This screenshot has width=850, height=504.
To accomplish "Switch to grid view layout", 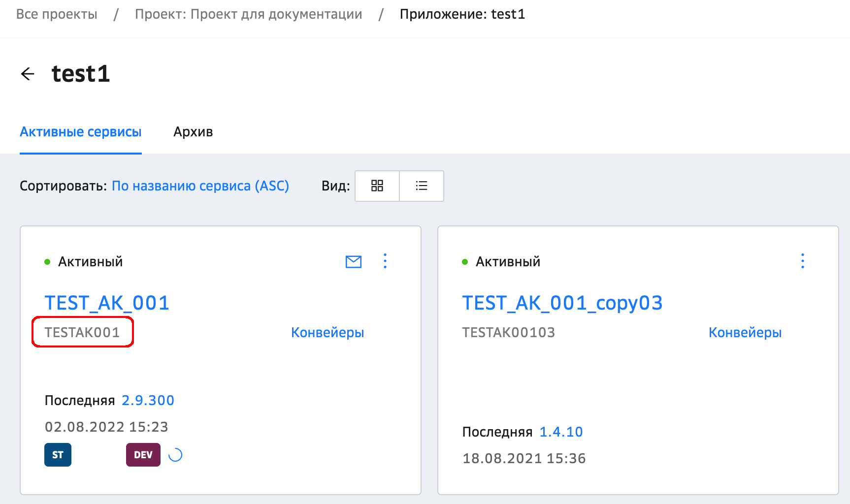I will click(377, 186).
